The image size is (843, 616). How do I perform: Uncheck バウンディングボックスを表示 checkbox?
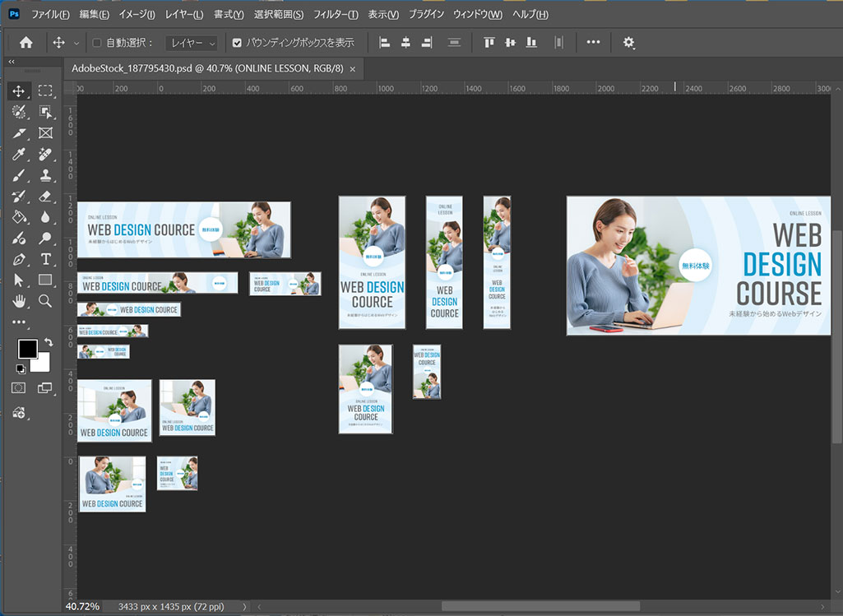coord(237,43)
